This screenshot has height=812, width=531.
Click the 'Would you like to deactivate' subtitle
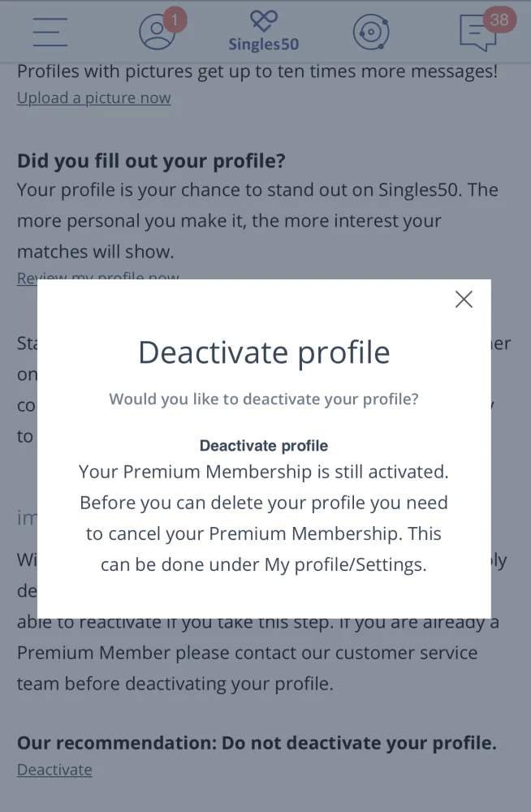pyautogui.click(x=264, y=399)
